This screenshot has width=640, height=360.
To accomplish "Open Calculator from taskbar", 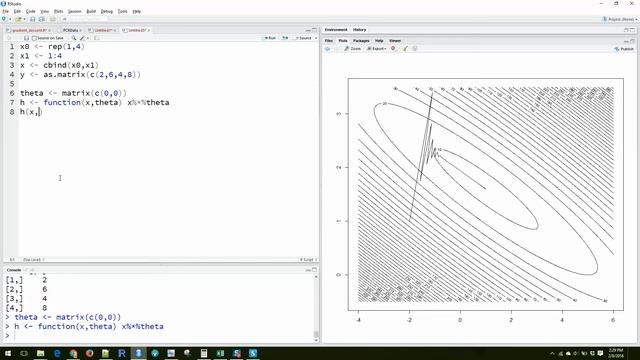I will pyautogui.click(x=204, y=353).
